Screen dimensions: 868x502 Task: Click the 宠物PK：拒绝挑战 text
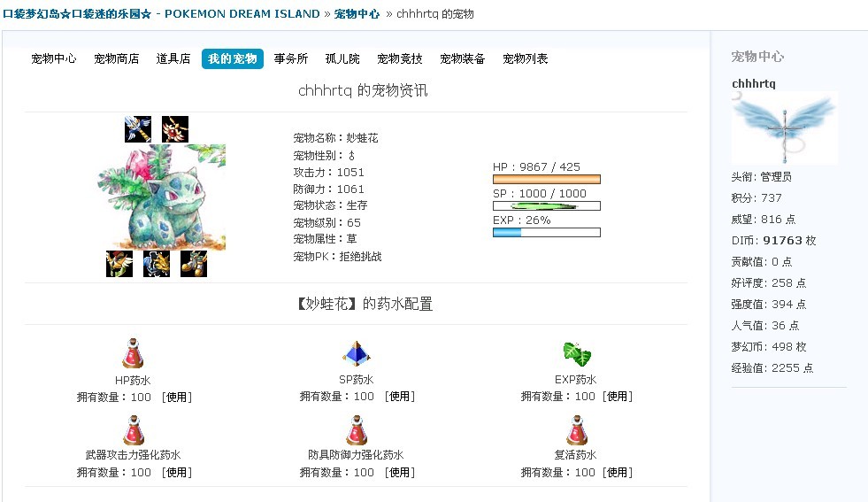(337, 257)
